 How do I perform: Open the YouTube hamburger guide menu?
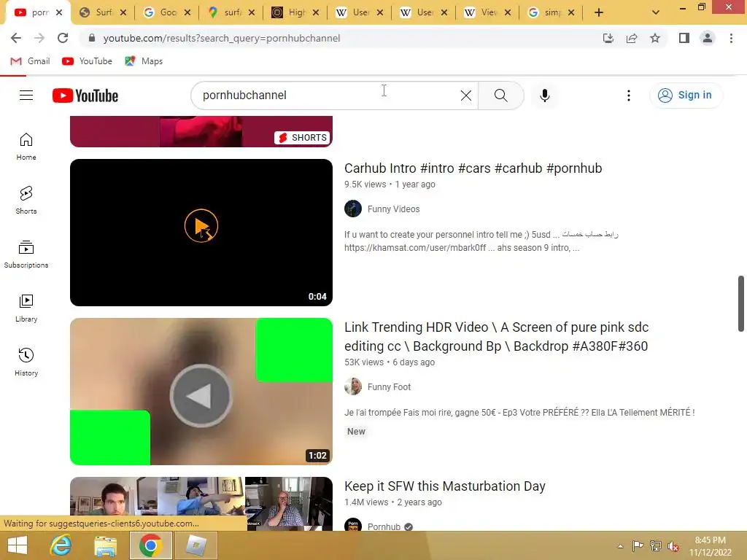pos(26,96)
